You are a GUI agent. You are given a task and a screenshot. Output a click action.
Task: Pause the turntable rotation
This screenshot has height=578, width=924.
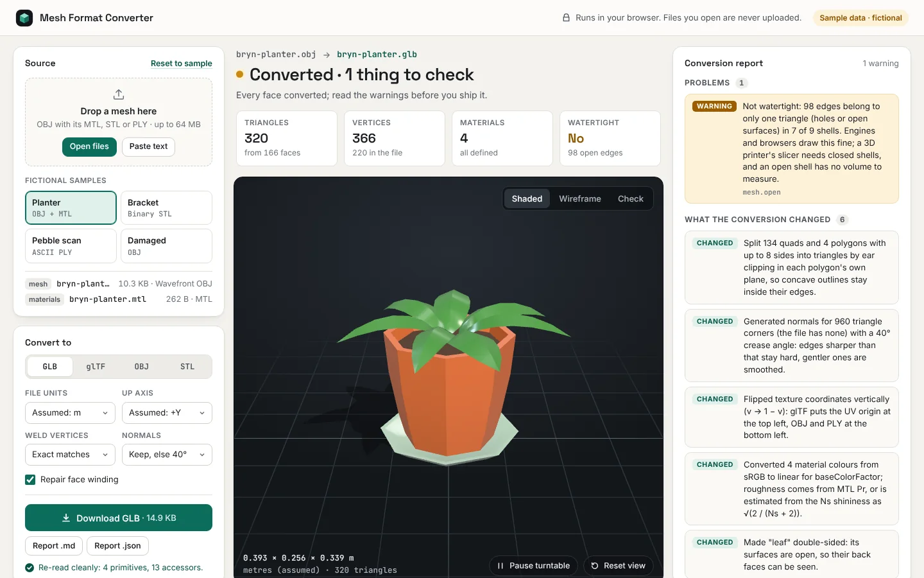pyautogui.click(x=534, y=566)
